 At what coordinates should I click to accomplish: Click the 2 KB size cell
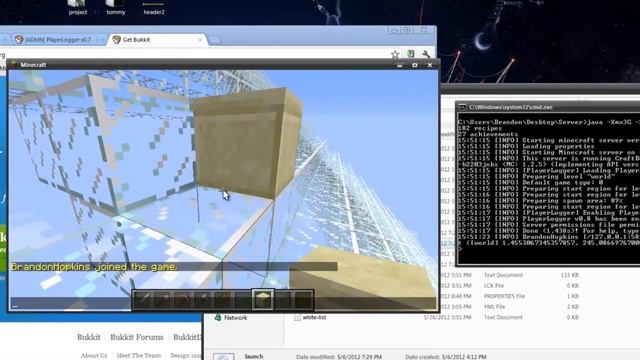pos(573,307)
